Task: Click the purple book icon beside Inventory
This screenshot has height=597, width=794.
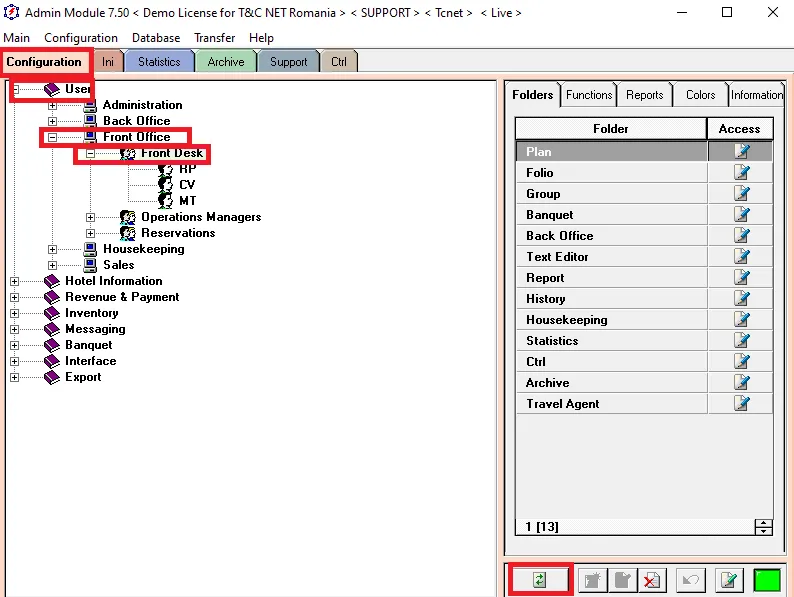Action: click(x=52, y=313)
